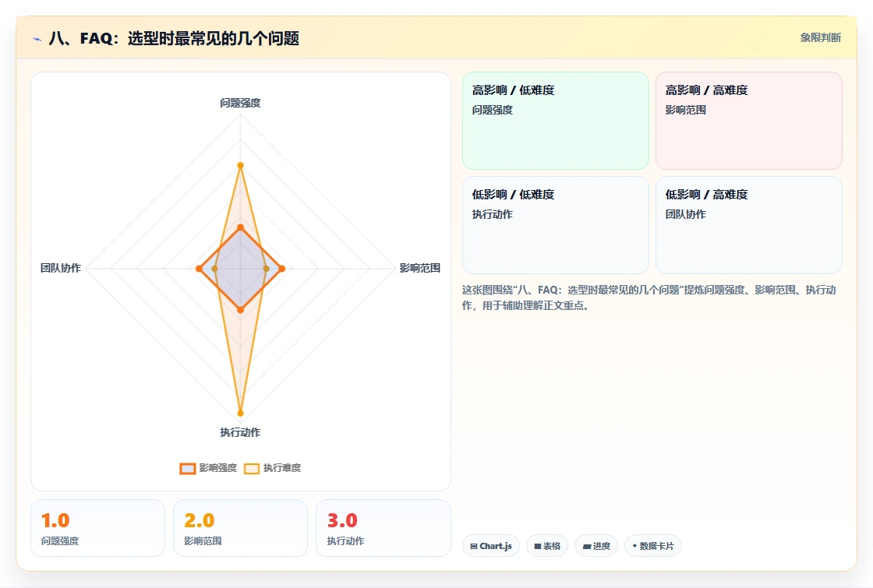The height and width of the screenshot is (588, 873).
Task: Click the yellow data point at the radar chart's bottom
Action: click(x=241, y=414)
